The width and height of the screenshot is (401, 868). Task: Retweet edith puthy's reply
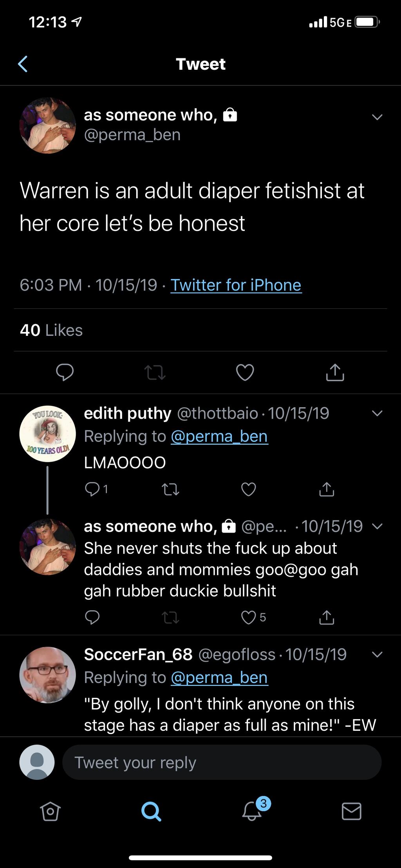pyautogui.click(x=170, y=489)
